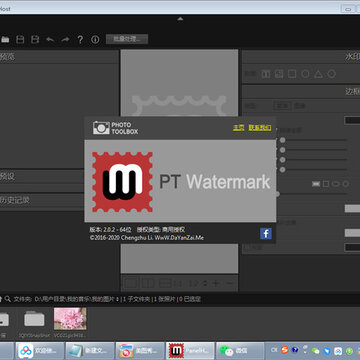Viewport: 360px width, 360px height.
Task: Choose the filled rectangle border style
Action: coord(316,184)
